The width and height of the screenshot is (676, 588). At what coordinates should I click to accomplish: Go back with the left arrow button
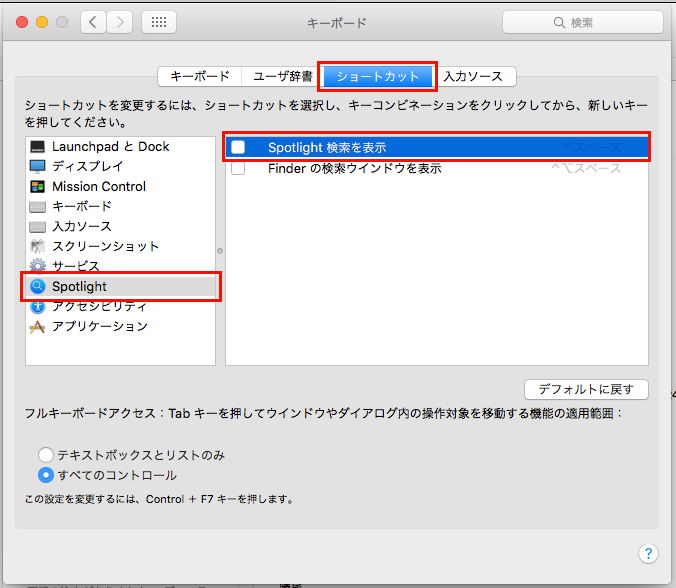93,22
